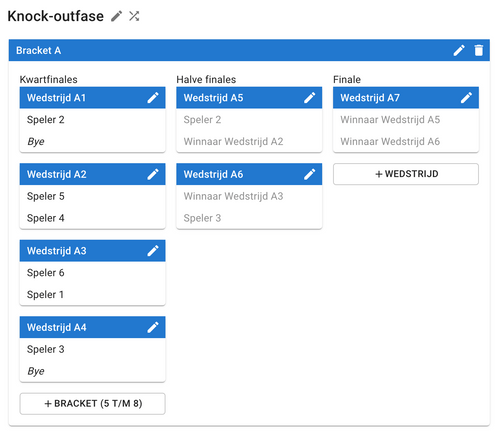Select Speler 5 in Wedstrijd A2
This screenshot has width=500, height=435.
93,196
